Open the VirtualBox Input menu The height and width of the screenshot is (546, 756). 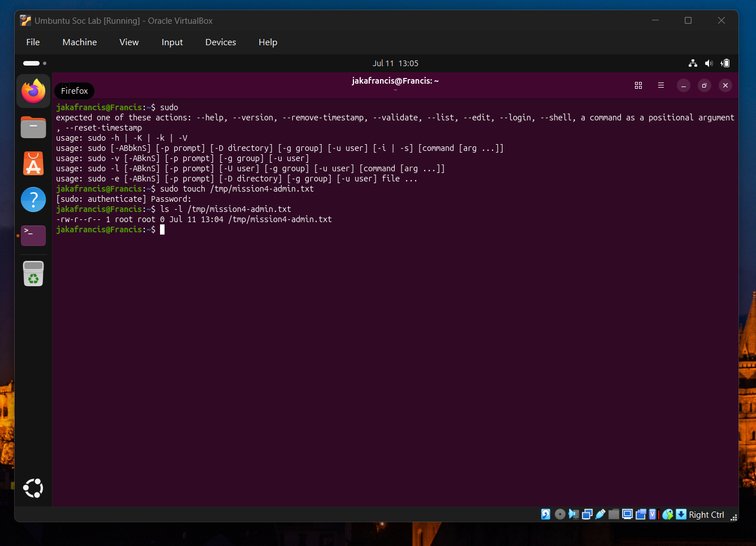pyautogui.click(x=172, y=42)
